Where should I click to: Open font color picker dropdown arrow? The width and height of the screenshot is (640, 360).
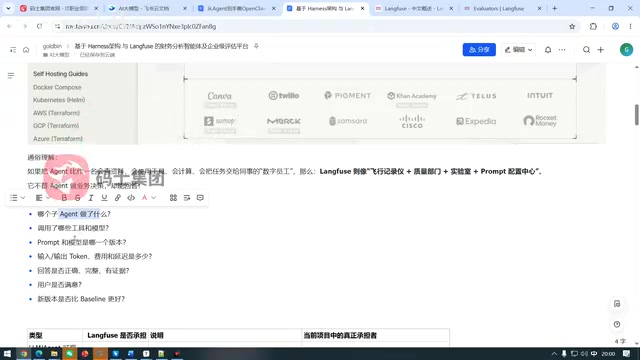point(153,198)
